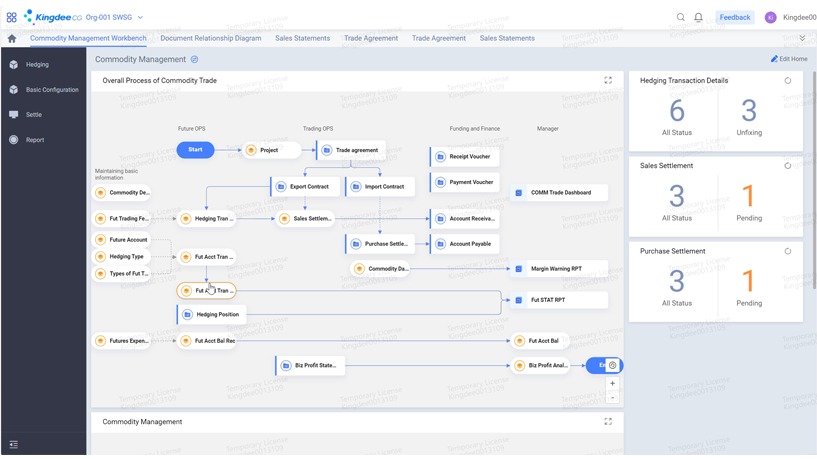The image size is (817, 459).
Task: Refresh the Hedging Transaction Details card
Action: [788, 81]
